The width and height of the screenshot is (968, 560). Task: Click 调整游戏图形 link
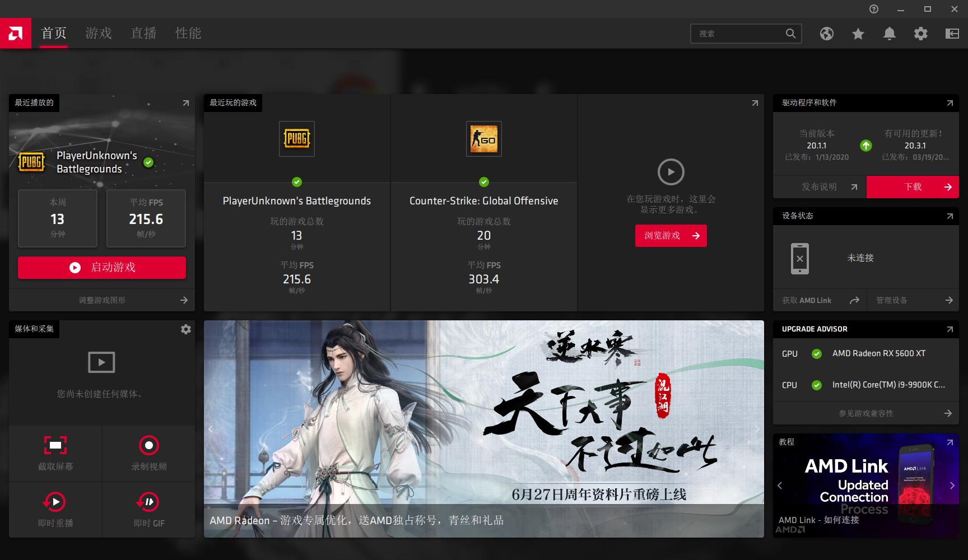pyautogui.click(x=102, y=300)
